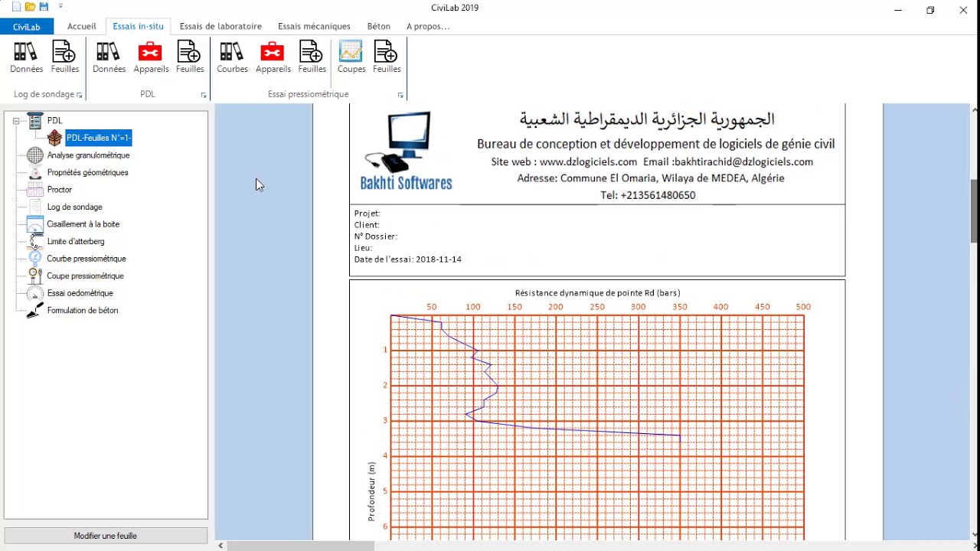Click the Formulation de béton trowel icon
The height and width of the screenshot is (551, 980).
(x=35, y=310)
